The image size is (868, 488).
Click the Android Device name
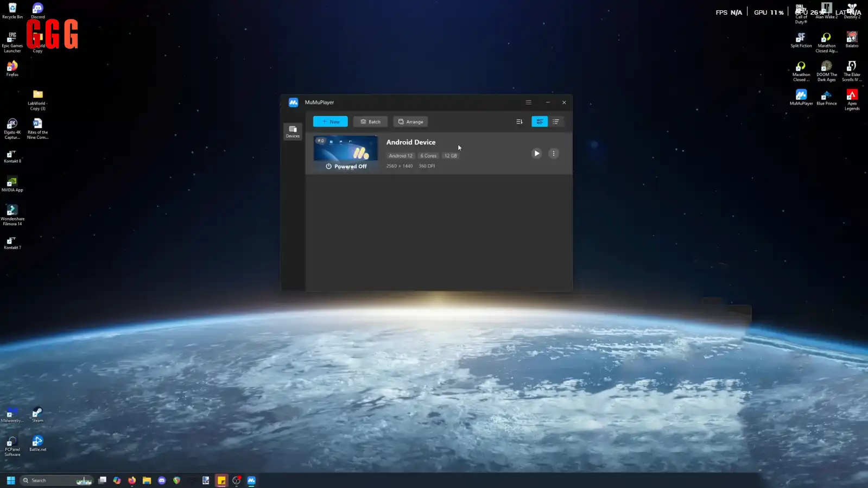(411, 142)
